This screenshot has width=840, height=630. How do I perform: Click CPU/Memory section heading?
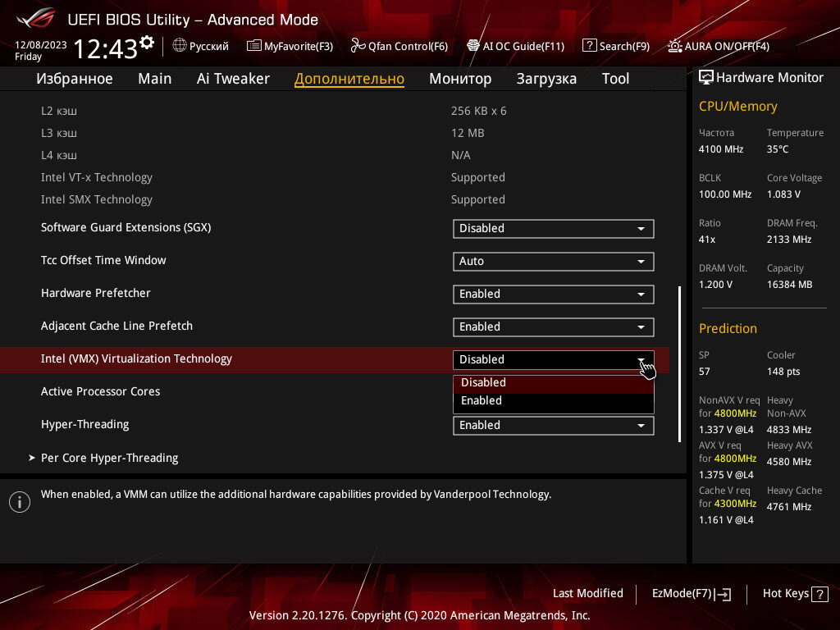tap(737, 106)
